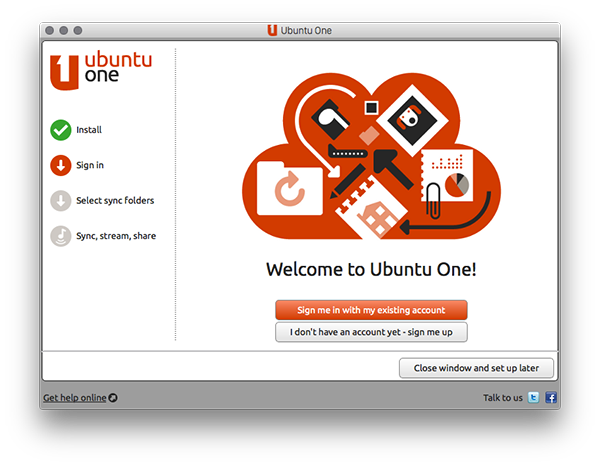Click the Ubuntu One logo in sidebar
Screen dimensions: 600x466
pos(101,71)
